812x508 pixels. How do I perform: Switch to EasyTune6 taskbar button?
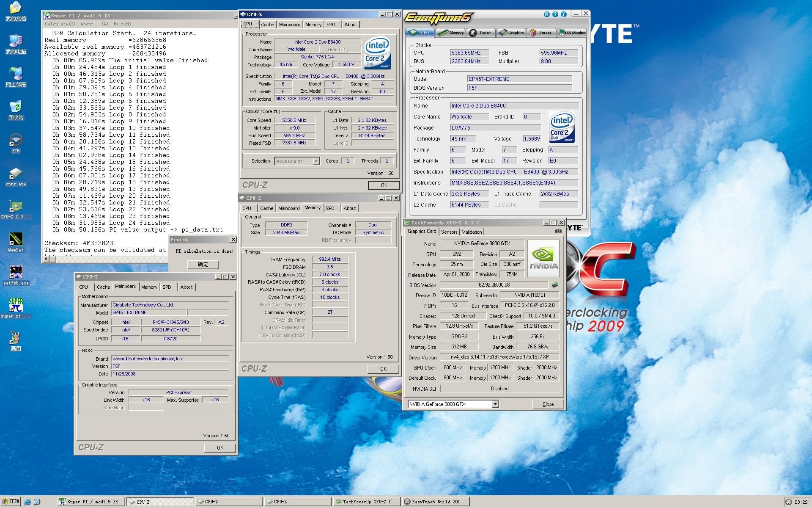(436, 502)
